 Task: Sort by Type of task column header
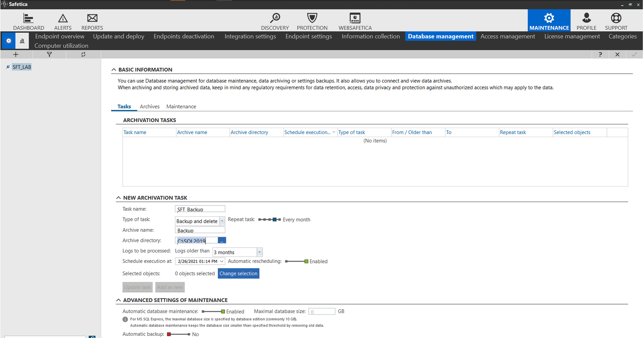(x=364, y=132)
